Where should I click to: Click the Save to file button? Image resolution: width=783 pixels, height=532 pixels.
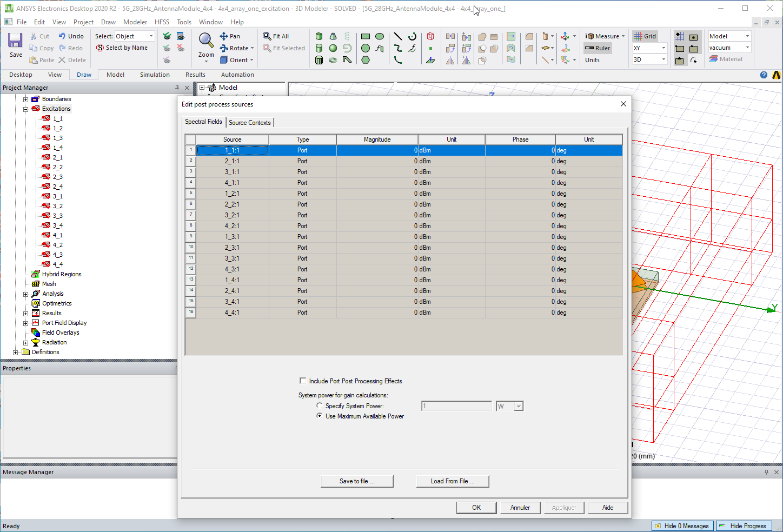357,481
